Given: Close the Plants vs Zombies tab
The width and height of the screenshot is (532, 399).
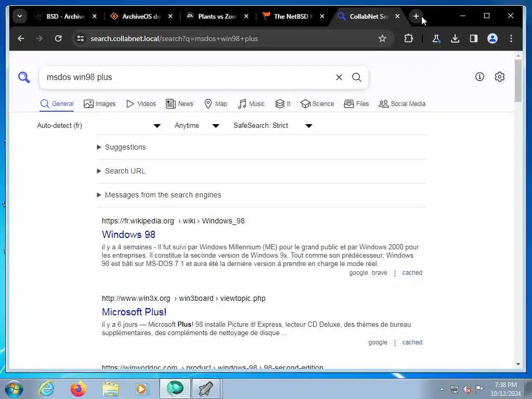Looking at the screenshot, I should coord(246,16).
